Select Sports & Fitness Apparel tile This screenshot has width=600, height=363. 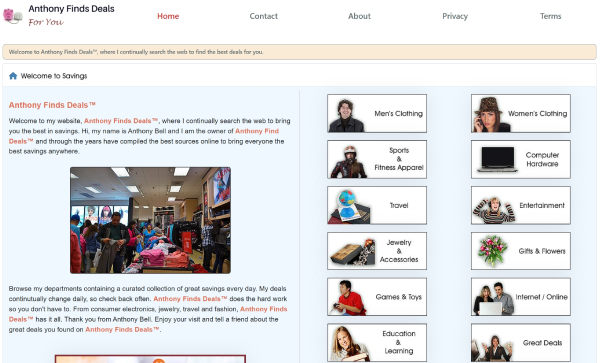[x=377, y=159]
